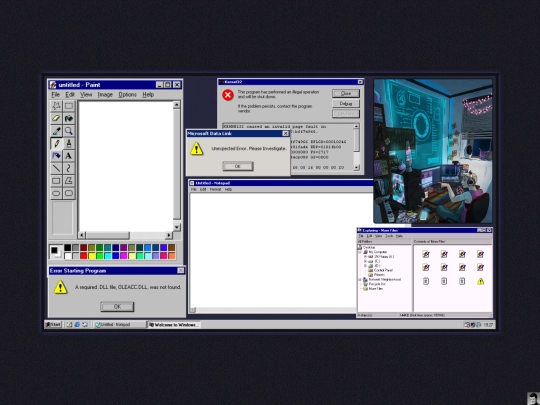Open the Options menu in Paint
540x405 pixels.
[127, 94]
